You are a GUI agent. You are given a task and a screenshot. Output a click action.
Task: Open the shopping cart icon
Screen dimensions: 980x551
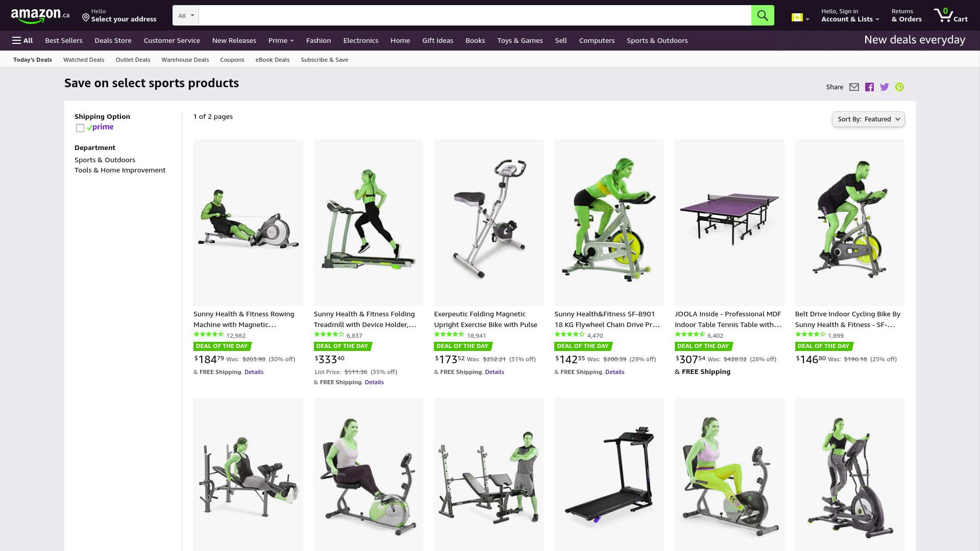pyautogui.click(x=950, y=15)
